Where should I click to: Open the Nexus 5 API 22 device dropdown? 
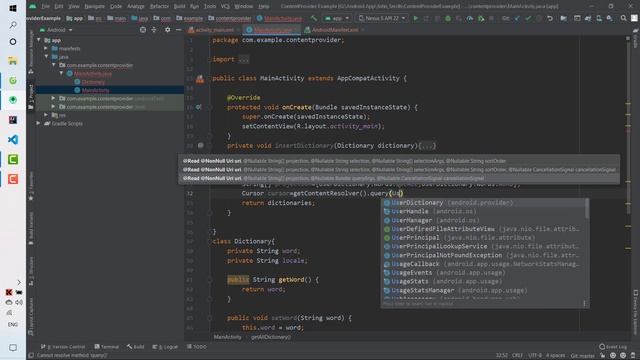[x=382, y=18]
